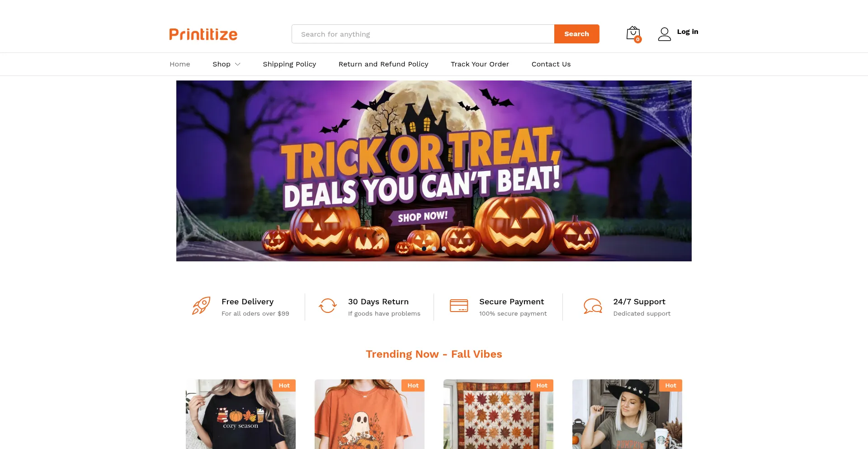
Task: Click the 30 Days Return arrows icon
Action: tap(328, 306)
